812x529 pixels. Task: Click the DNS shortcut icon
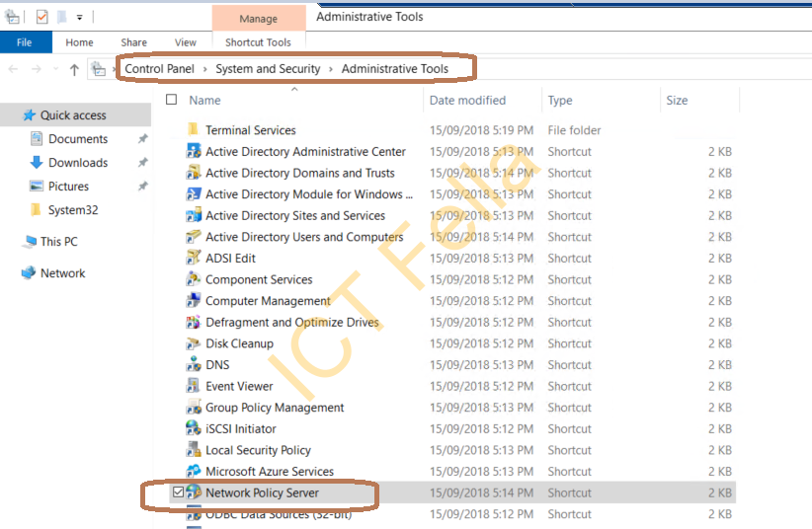point(194,365)
